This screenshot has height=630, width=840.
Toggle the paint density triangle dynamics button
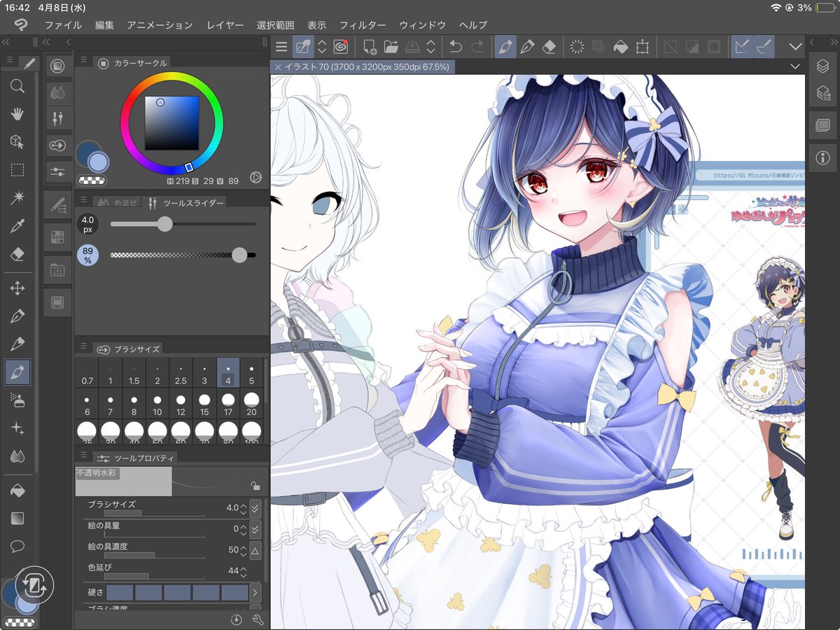click(x=255, y=549)
